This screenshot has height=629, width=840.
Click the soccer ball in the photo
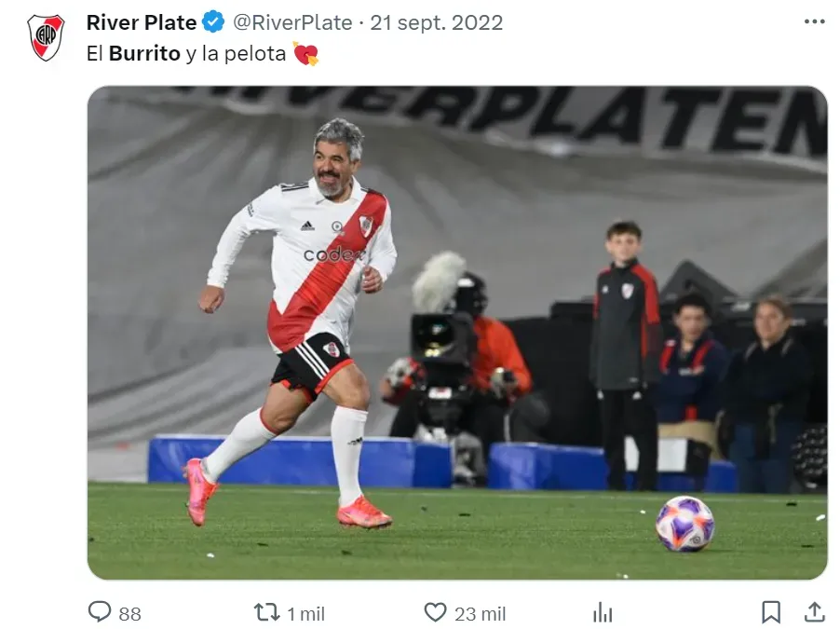click(x=685, y=524)
